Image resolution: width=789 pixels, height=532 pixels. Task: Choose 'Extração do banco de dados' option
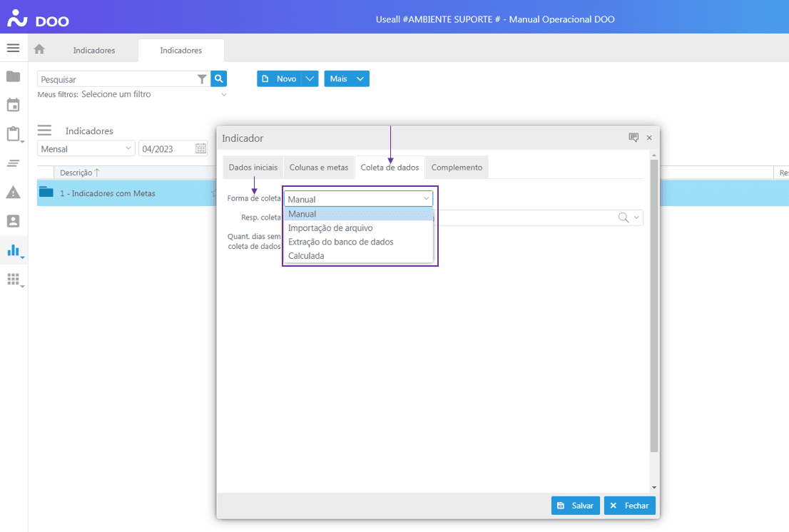tap(340, 242)
